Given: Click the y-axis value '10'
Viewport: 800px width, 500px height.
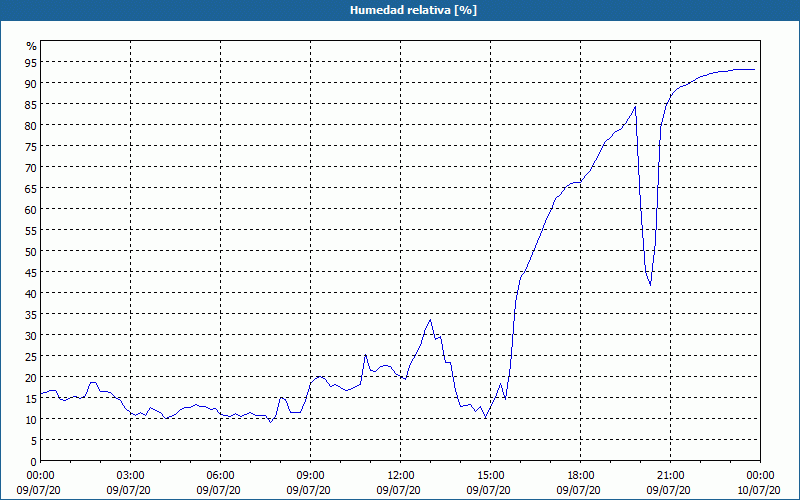Looking at the screenshot, I should [31, 419].
